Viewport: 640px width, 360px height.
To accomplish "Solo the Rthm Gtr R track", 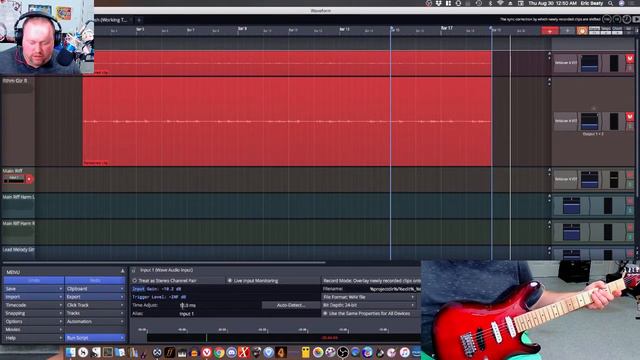I will [x=630, y=127].
